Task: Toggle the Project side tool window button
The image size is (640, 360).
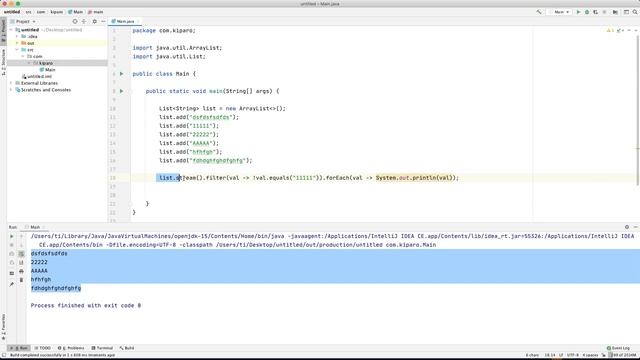Action: (3, 31)
